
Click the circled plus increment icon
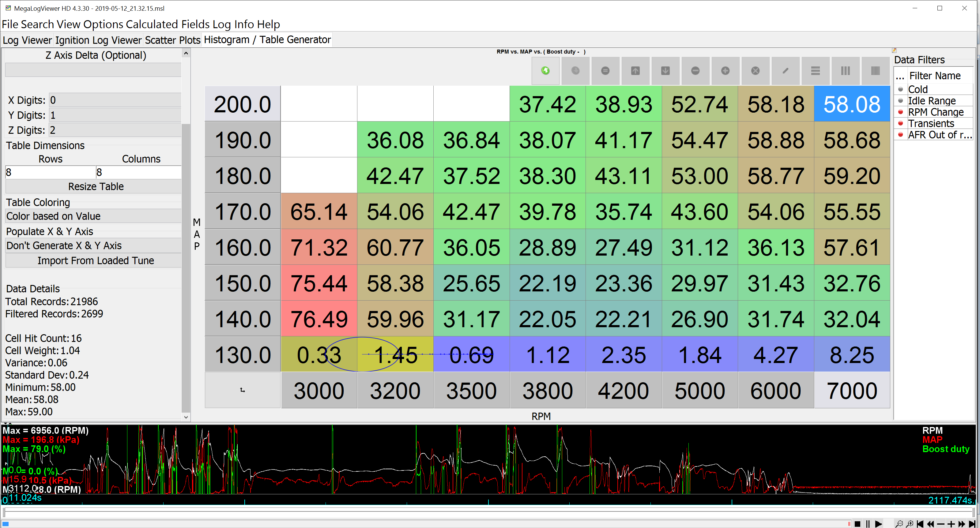(x=725, y=71)
